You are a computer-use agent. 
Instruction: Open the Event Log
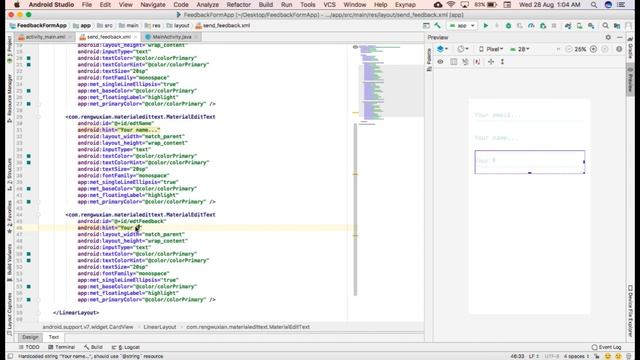point(607,347)
